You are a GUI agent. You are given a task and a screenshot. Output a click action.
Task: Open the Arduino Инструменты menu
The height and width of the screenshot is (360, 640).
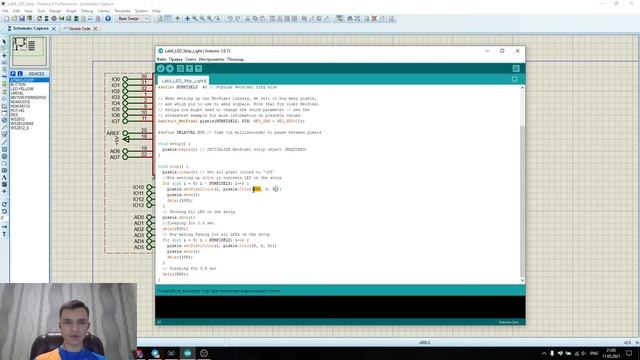point(211,60)
